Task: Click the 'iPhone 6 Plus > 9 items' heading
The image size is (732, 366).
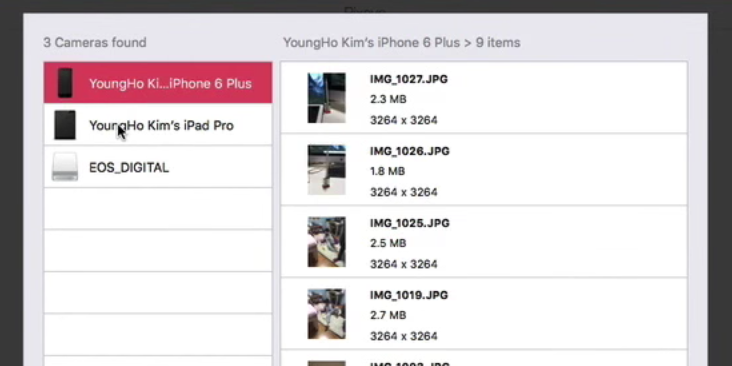Action: pos(401,42)
